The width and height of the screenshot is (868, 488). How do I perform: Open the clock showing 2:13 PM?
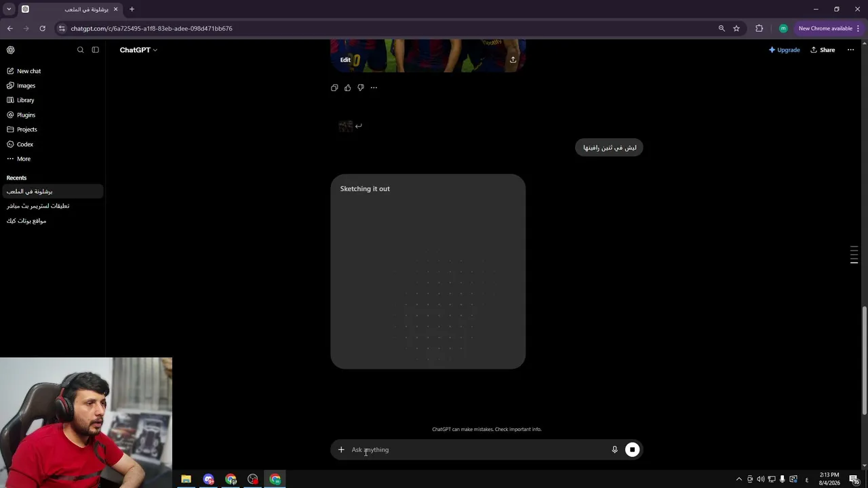(x=830, y=479)
